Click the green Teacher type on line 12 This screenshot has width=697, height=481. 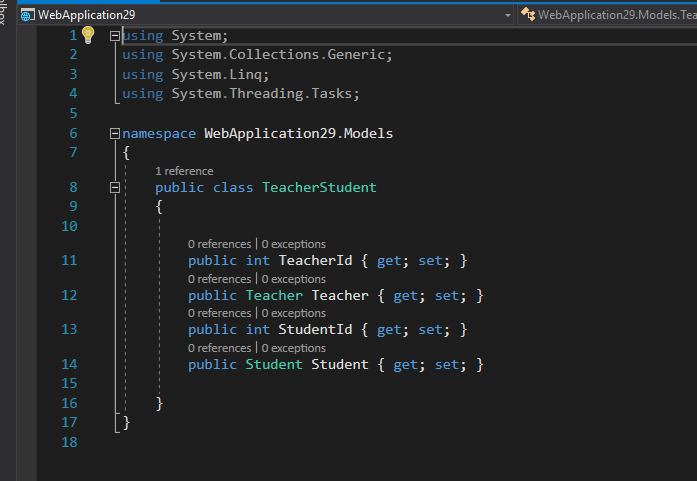click(274, 295)
